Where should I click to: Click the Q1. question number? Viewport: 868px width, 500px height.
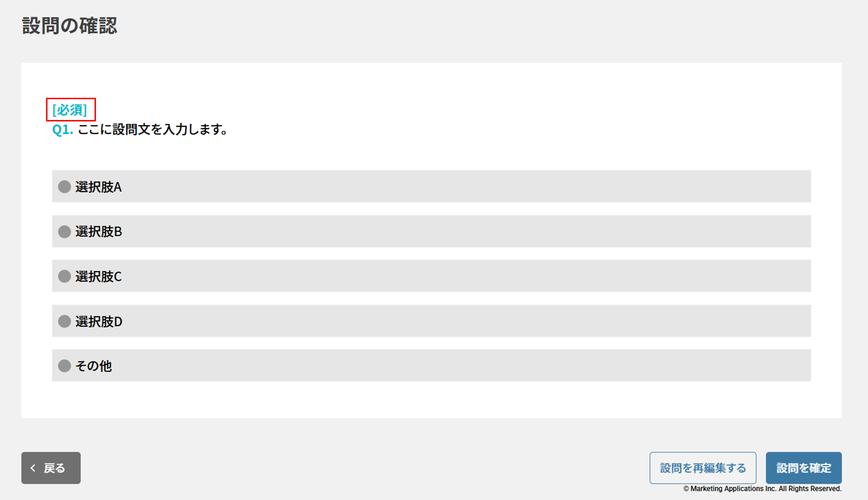tap(62, 130)
